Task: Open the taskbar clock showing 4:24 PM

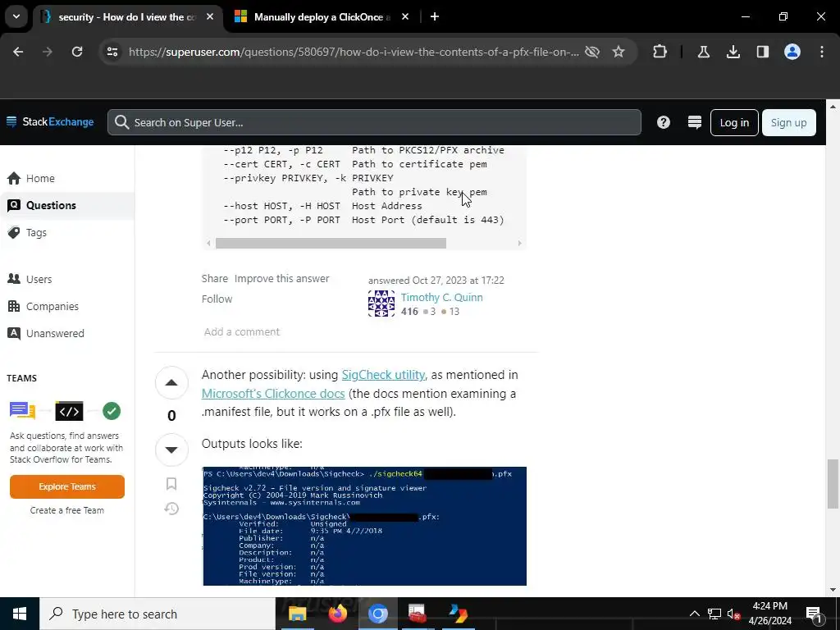Action: (x=769, y=614)
